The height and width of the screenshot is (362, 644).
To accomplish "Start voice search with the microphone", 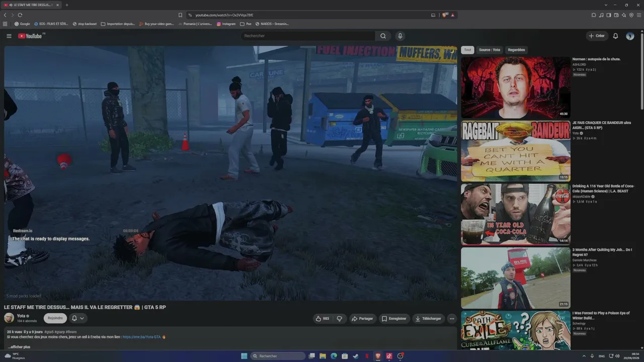I will 400,36.
